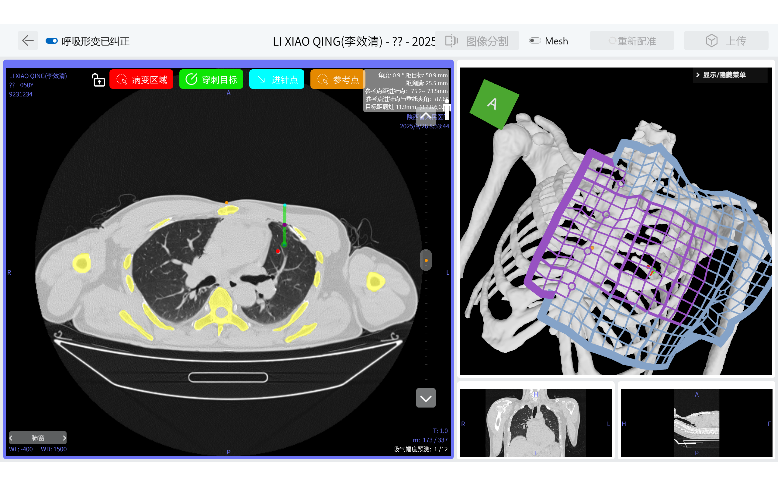Select the green 穿刺目标 tool

[x=211, y=80]
